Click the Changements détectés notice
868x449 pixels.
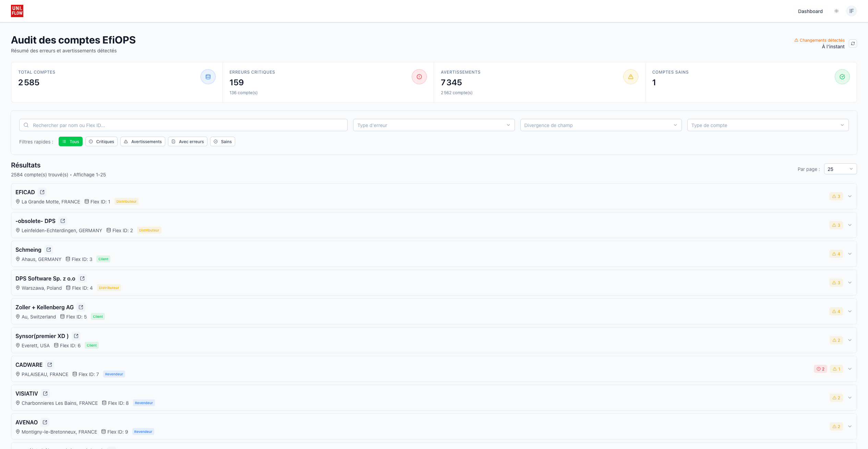(x=819, y=40)
